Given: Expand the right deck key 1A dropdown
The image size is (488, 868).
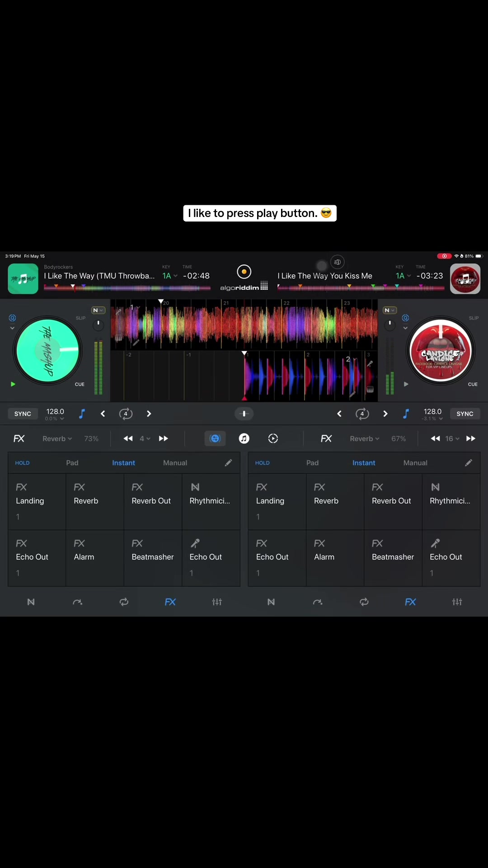Looking at the screenshot, I should (x=403, y=276).
